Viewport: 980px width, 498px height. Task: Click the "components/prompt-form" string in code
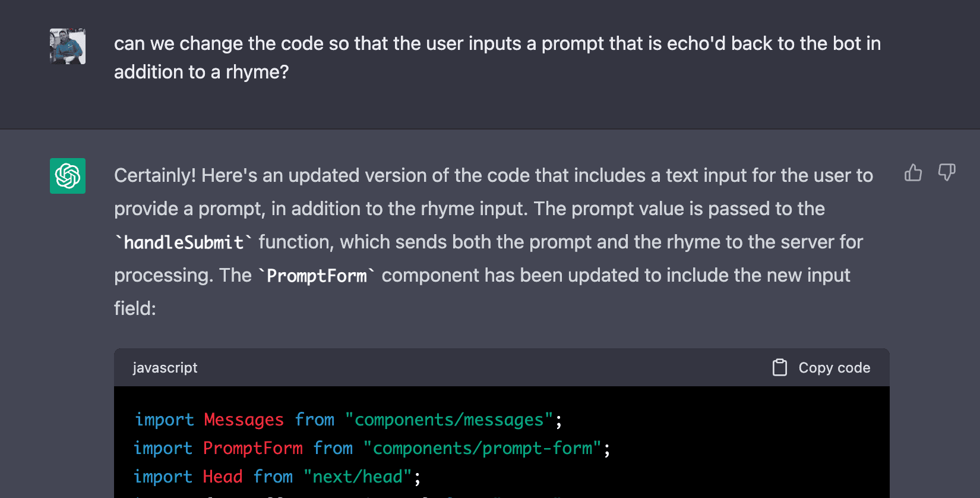pos(482,448)
